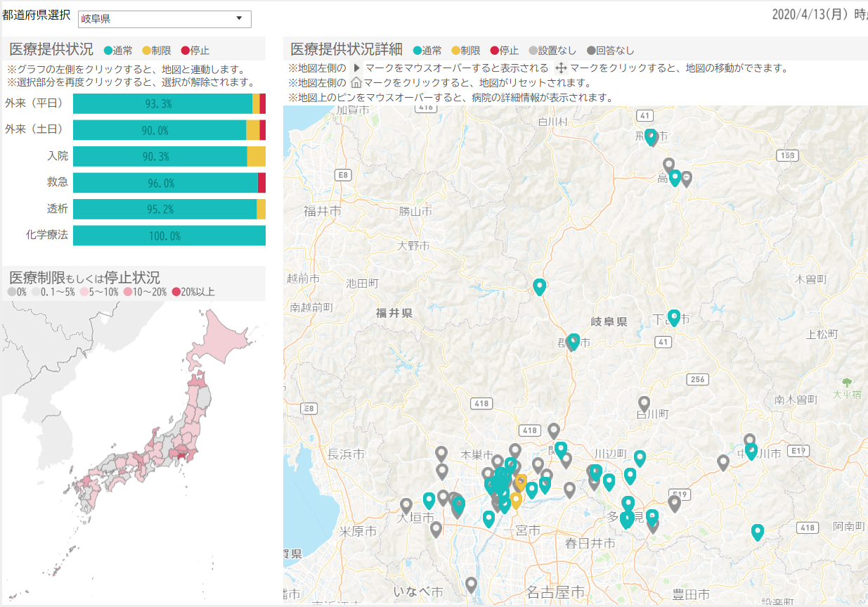Select the teal pin at 郡上市
This screenshot has height=607, width=868.
[574, 341]
